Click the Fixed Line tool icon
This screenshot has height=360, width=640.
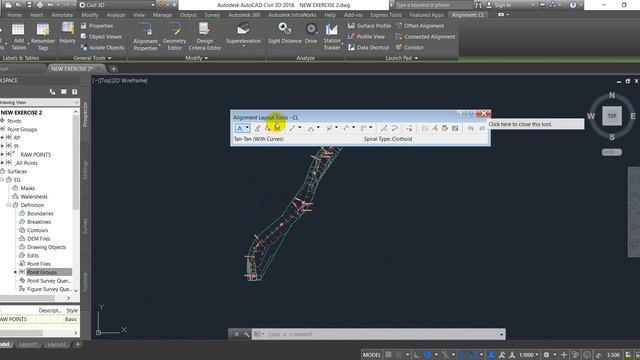click(292, 129)
